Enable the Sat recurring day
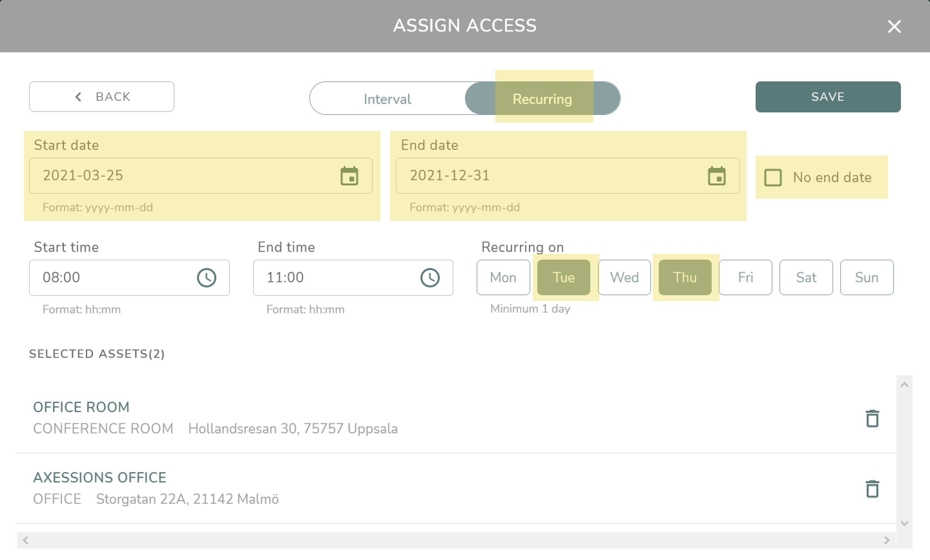930x560 pixels. click(806, 277)
